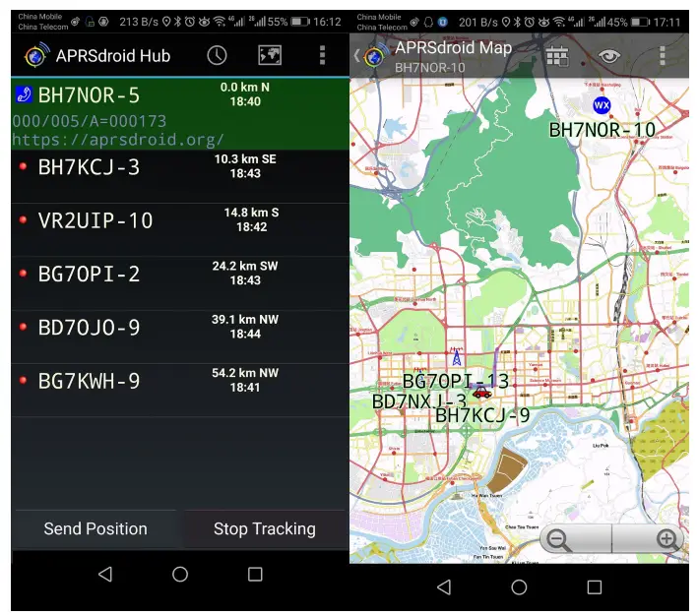Tap the red car marker on the map
This screenshot has width=698, height=616.
481,392
